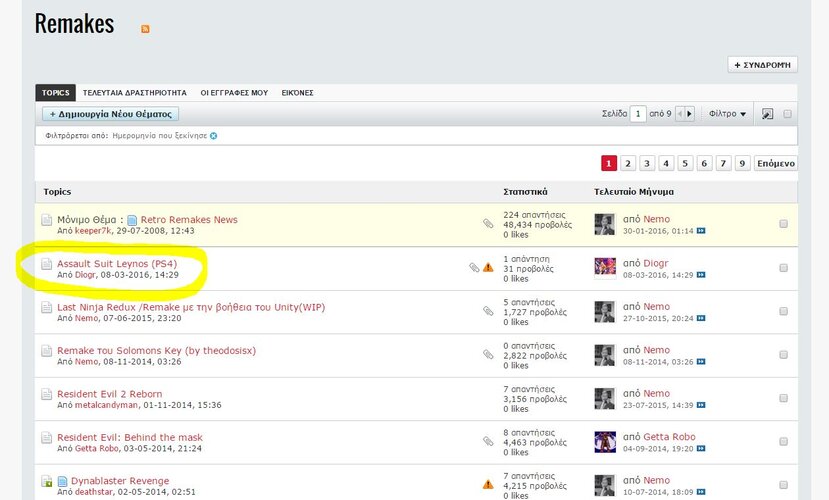Open the Remakes RSS feed icon
Viewport: 829px width, 500px height.
(145, 29)
